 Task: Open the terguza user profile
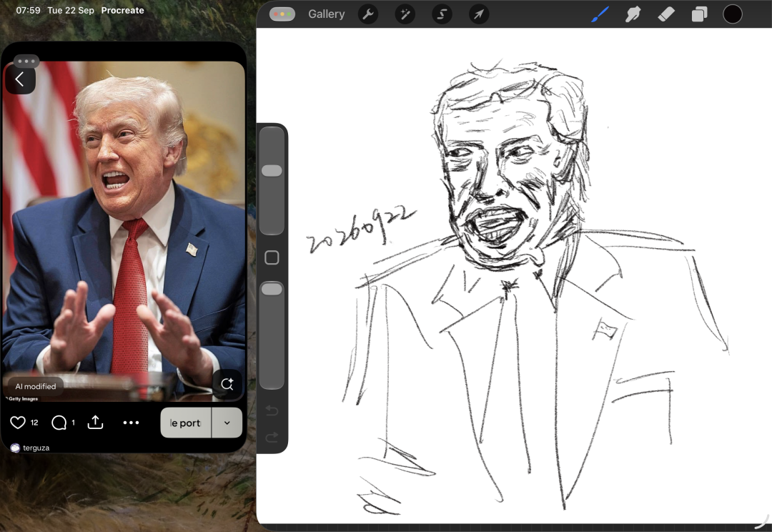(x=30, y=448)
